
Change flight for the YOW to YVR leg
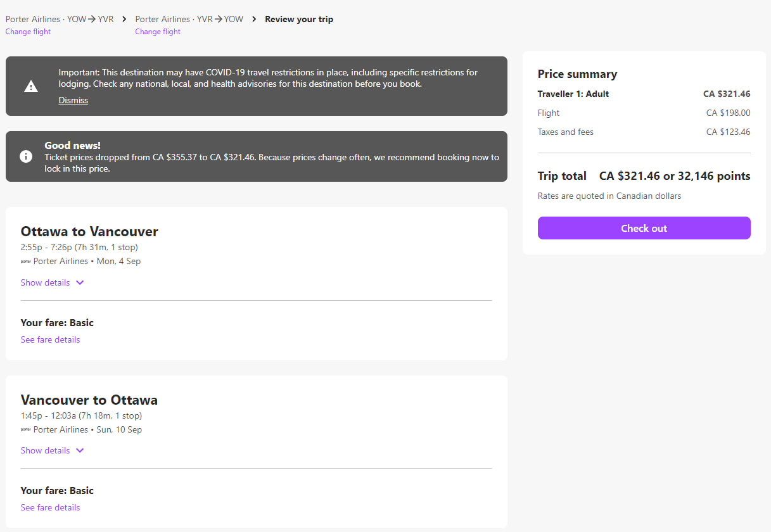[28, 32]
